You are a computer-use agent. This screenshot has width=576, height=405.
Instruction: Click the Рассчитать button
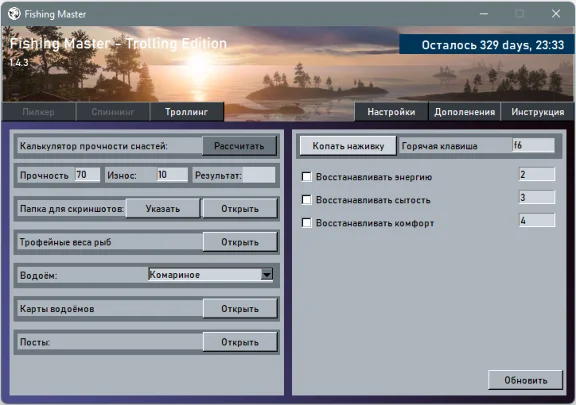pos(239,146)
